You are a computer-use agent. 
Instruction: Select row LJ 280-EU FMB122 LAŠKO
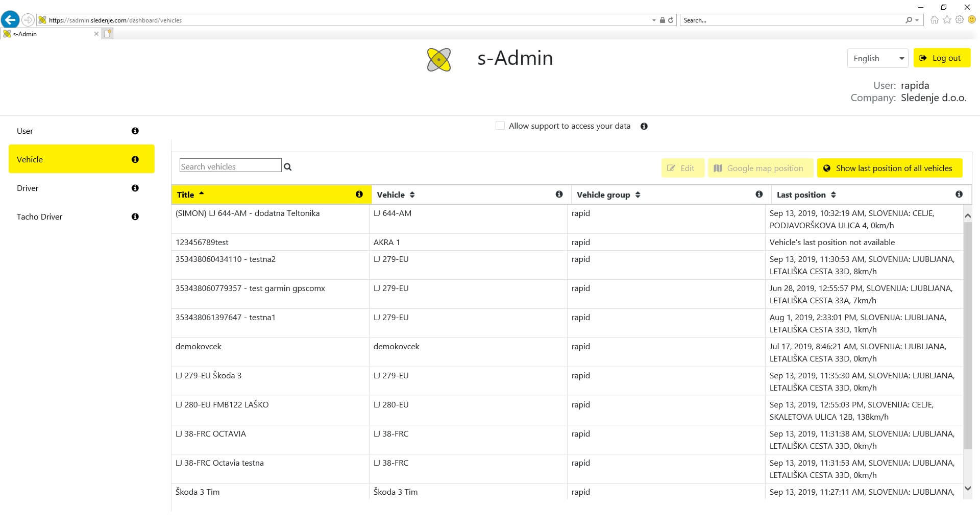tap(567, 411)
